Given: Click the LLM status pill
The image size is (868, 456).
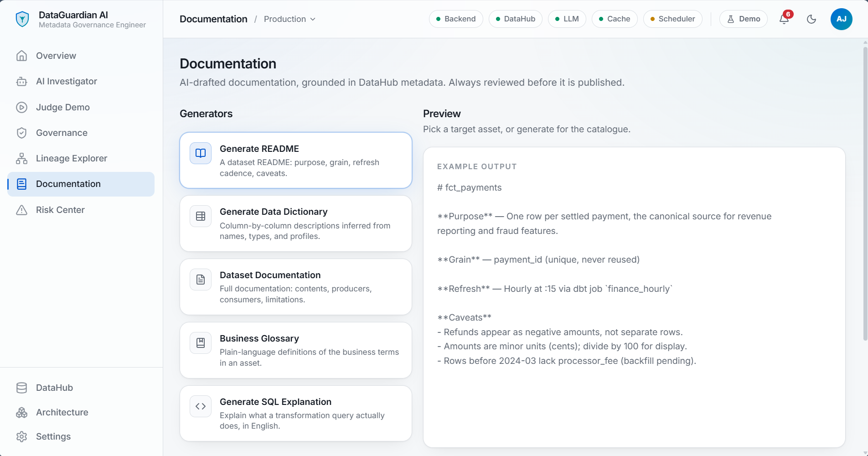Looking at the screenshot, I should (x=567, y=19).
